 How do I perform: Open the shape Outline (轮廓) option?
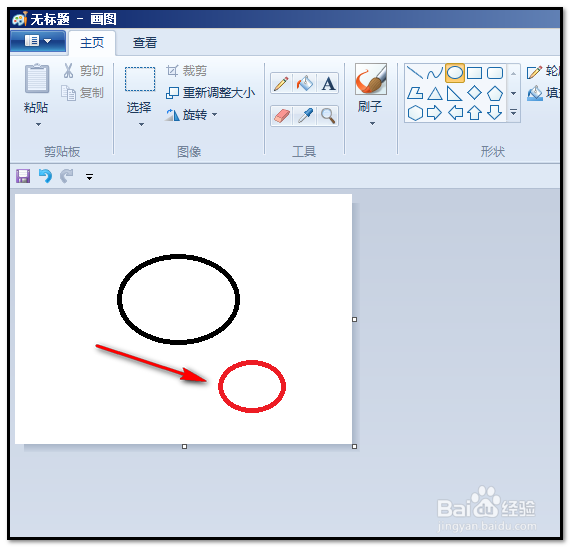coord(543,71)
